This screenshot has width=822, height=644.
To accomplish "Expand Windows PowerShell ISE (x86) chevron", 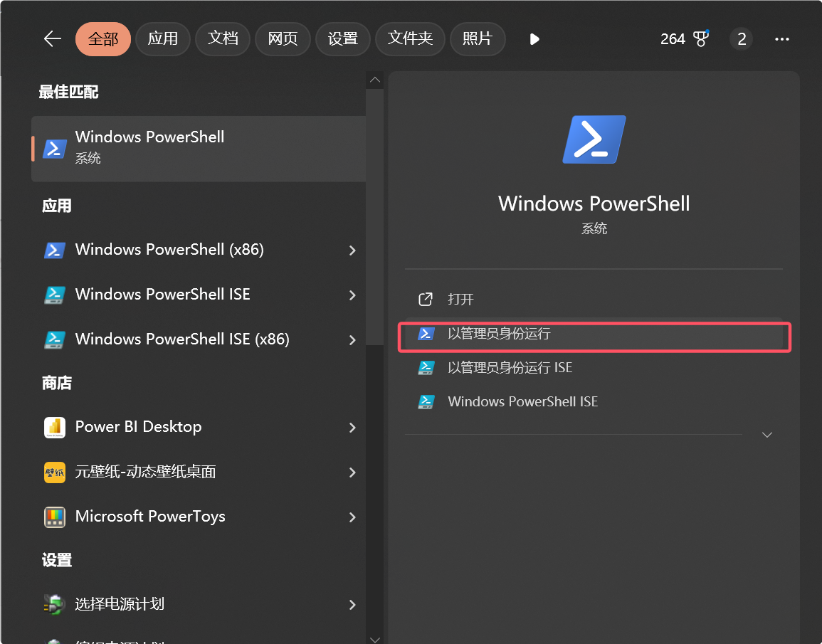I will pos(352,340).
